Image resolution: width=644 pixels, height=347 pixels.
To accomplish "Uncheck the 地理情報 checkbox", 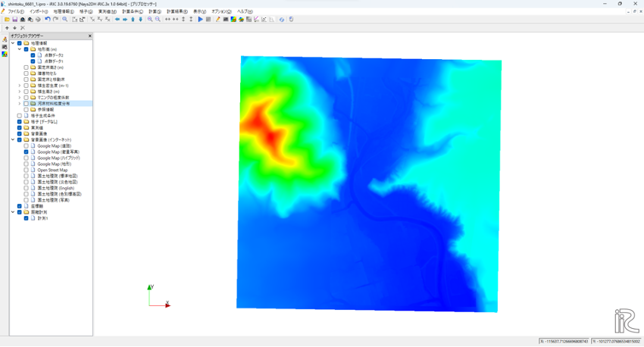I will tap(19, 43).
